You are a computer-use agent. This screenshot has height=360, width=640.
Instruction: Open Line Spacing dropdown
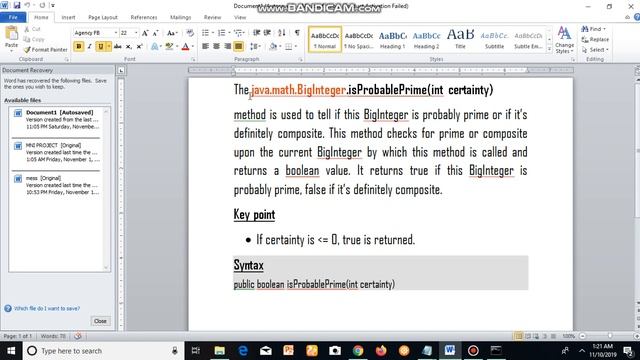point(255,47)
